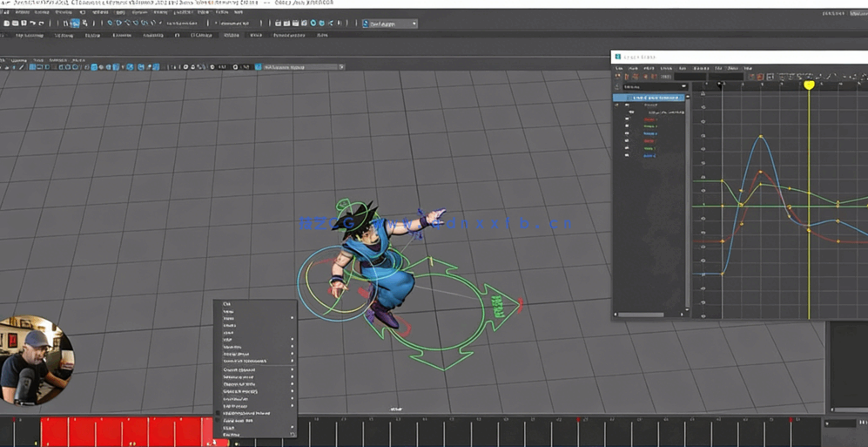This screenshot has height=447, width=868.
Task: Click the Save scene icon in the status line
Action: tap(24, 24)
